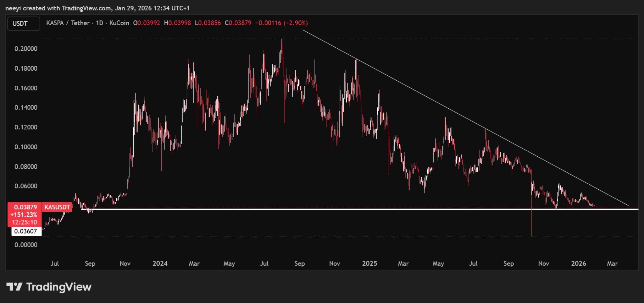
Task: Click the TradingView logo icon
Action: (x=14, y=287)
